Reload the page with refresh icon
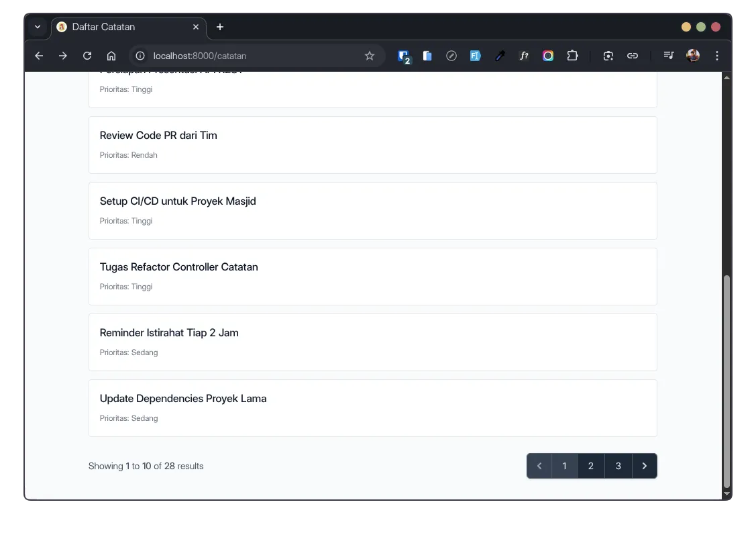Screen dimensions: 756x535 click(x=87, y=56)
